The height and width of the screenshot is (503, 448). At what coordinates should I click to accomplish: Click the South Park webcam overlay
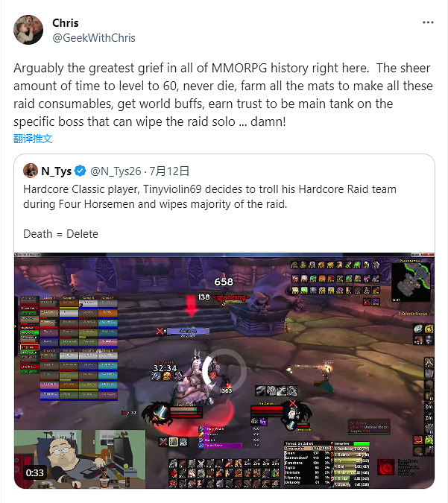tap(80, 459)
